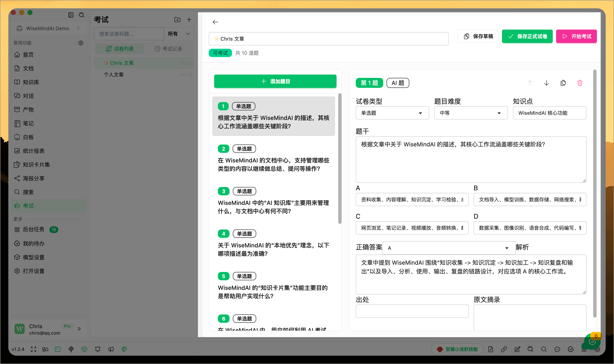The height and width of the screenshot is (364, 614).
Task: Click new document icon in bottom toolbar
Action: 491,349
